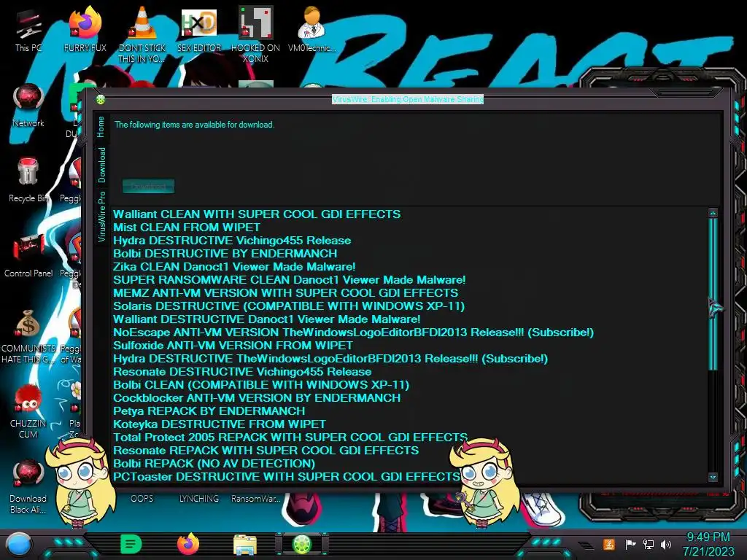
Task: Select the red fuzzy CHUZZIN desktop icon
Action: pyautogui.click(x=28, y=411)
